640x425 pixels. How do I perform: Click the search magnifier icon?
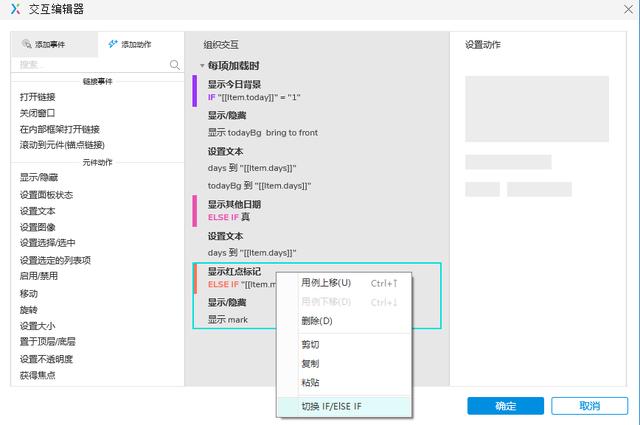[x=175, y=65]
